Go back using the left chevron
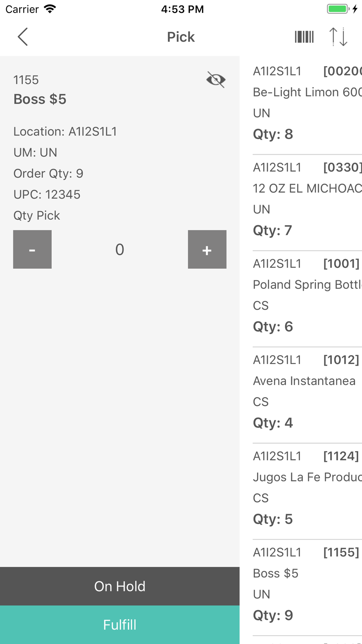This screenshot has height=644, width=362. click(x=23, y=37)
